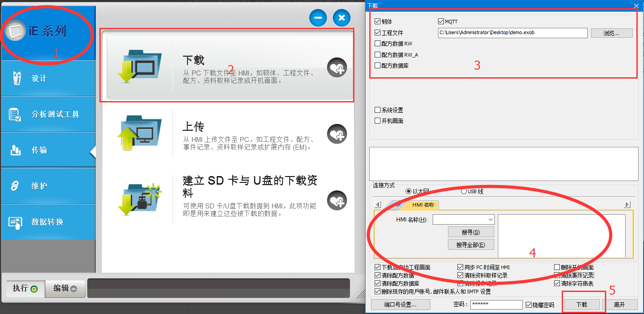Uncheck the 固件 checkbox
This screenshot has width=644, height=314.
pyautogui.click(x=378, y=22)
